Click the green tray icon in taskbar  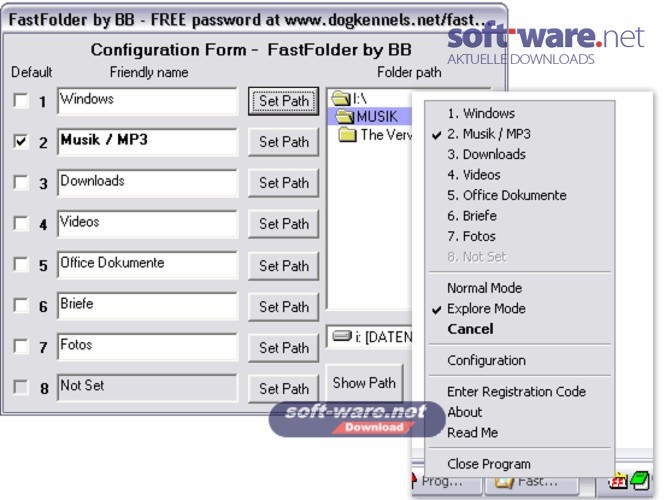(x=640, y=481)
